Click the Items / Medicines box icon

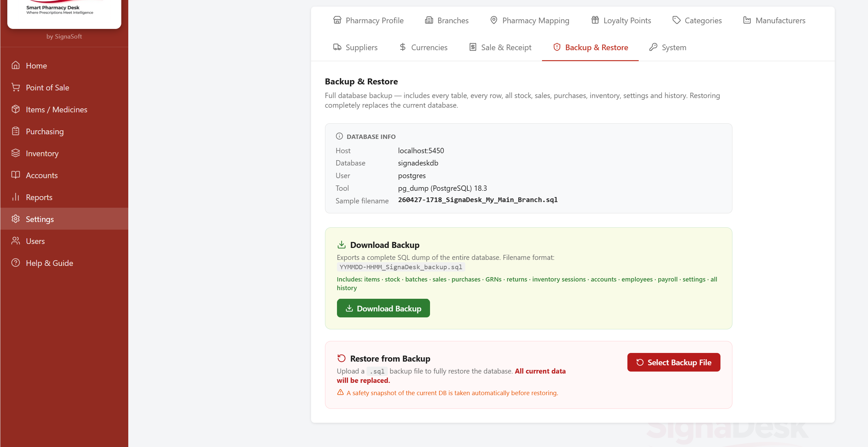[16, 109]
